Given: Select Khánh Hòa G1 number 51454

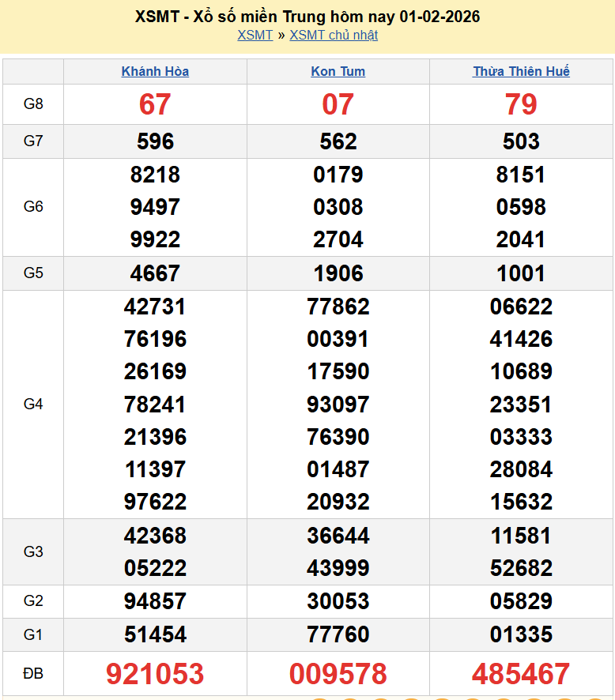Looking at the screenshot, I should tap(155, 634).
